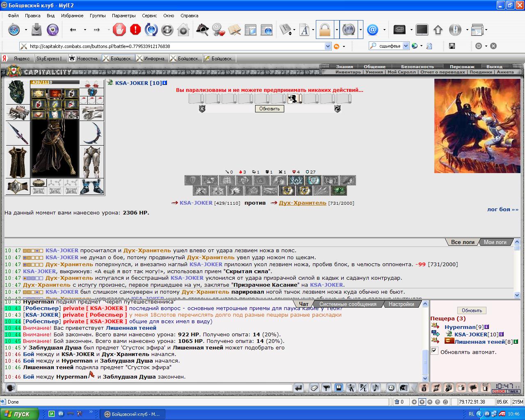The width and height of the screenshot is (525, 420).
Task: Click the compass icon in browser toolbar
Action: pyautogui.click(x=14, y=30)
